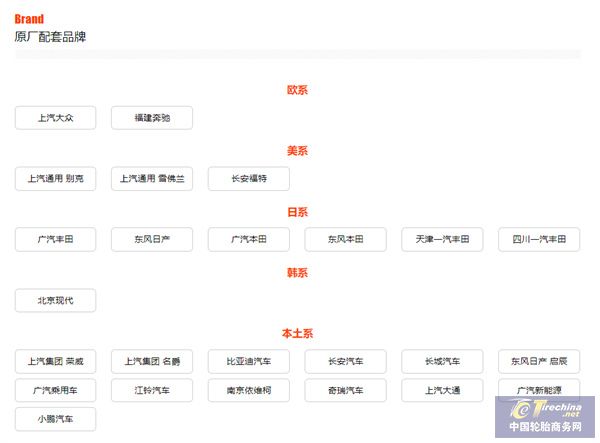This screenshot has width=600, height=443.
Task: Click the 原厂配套品牌 subtitle
Action: [x=50, y=37]
